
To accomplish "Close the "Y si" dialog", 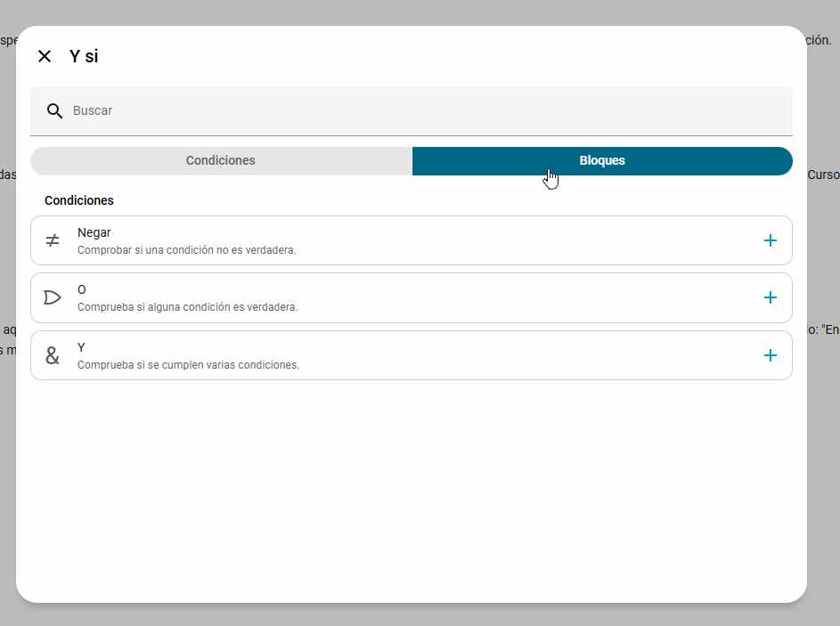I will (x=45, y=56).
